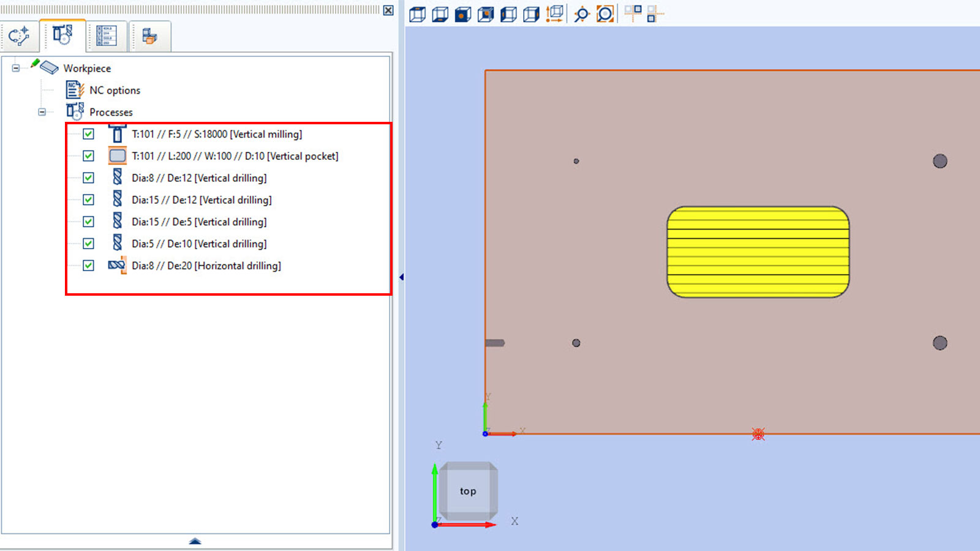The height and width of the screenshot is (551, 980).
Task: Select the bottom view cube icon
Action: (x=440, y=13)
